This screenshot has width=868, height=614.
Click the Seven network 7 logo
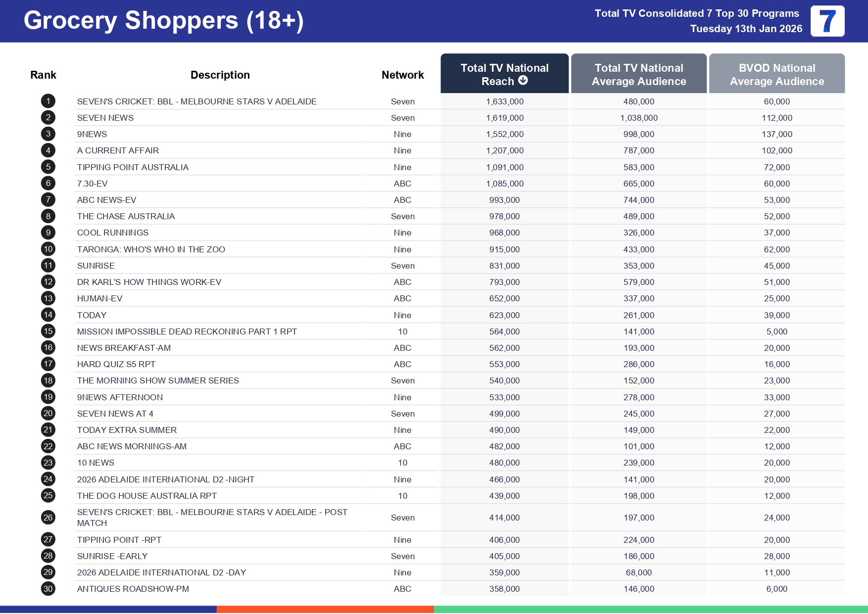[x=827, y=21]
